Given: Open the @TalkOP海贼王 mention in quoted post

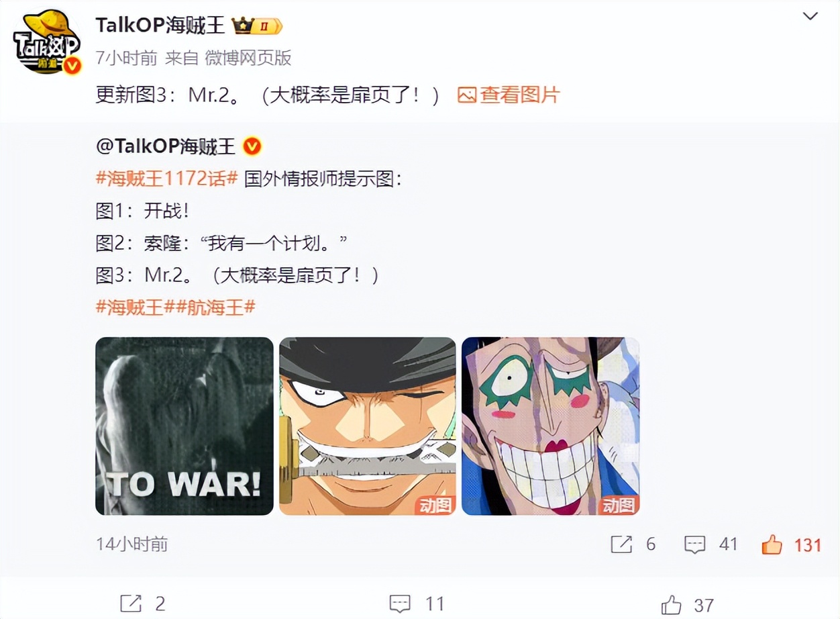Looking at the screenshot, I should [166, 146].
